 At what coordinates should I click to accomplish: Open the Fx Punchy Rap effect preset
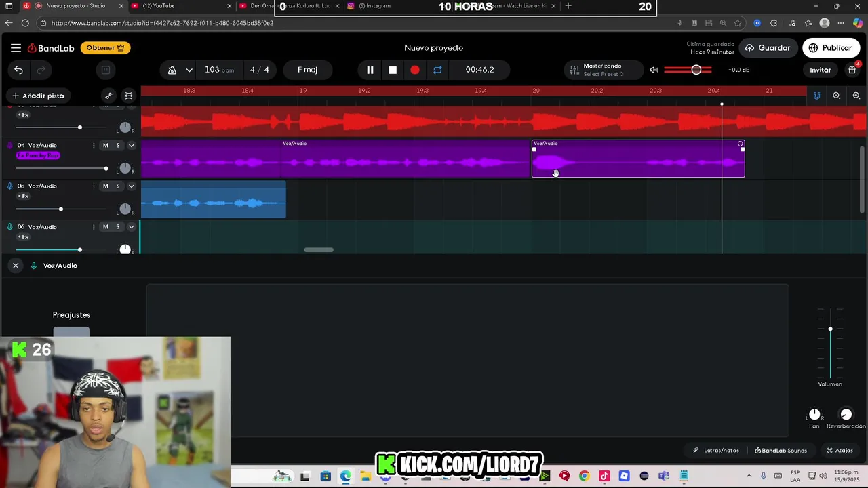[x=38, y=155]
